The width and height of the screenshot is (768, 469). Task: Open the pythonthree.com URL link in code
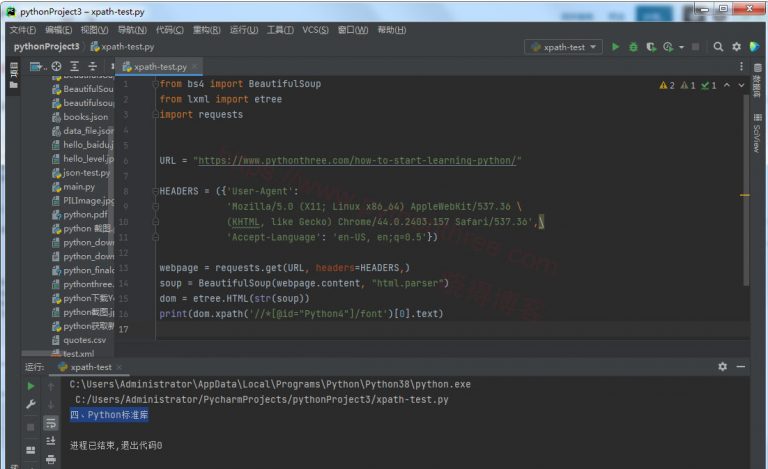tap(357, 161)
